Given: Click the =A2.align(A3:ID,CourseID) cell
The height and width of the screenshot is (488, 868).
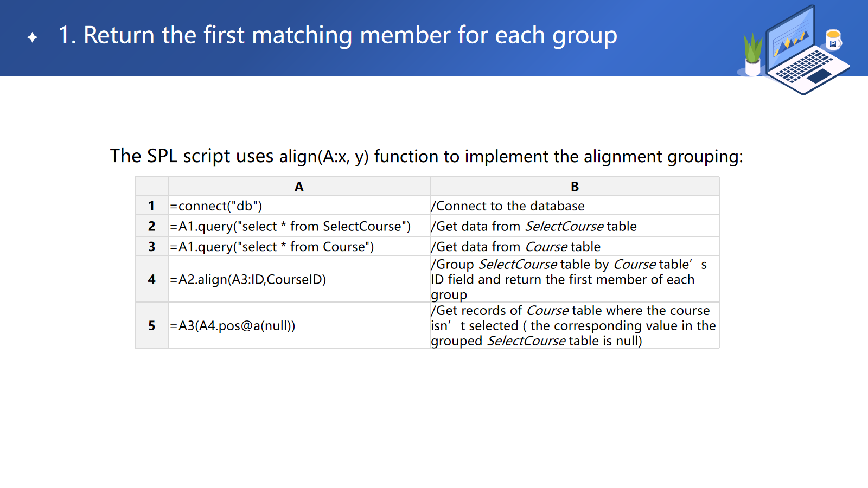Looking at the screenshot, I should tap(299, 279).
